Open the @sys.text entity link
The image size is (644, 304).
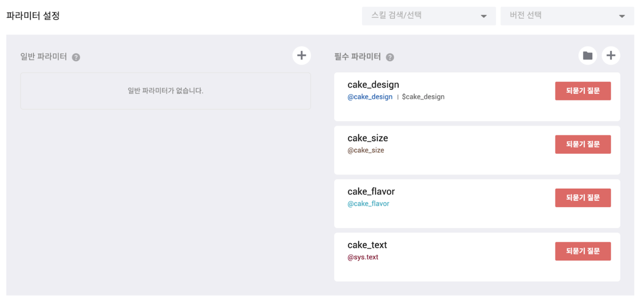tap(363, 257)
